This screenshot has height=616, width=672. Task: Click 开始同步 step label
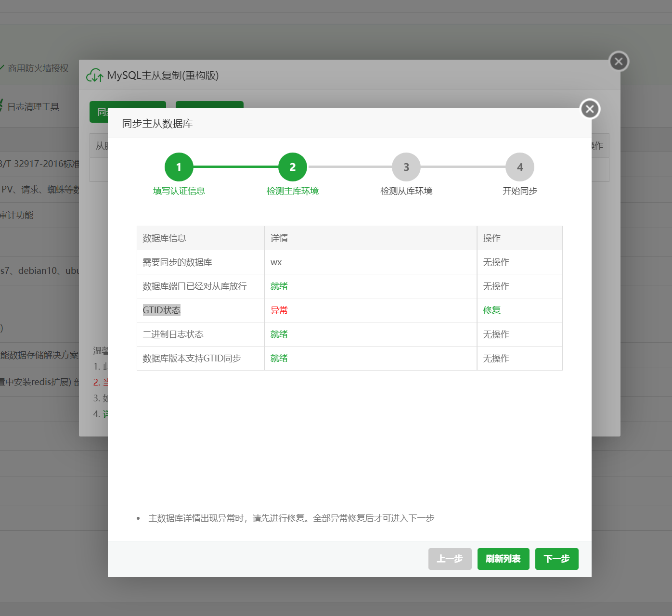520,191
